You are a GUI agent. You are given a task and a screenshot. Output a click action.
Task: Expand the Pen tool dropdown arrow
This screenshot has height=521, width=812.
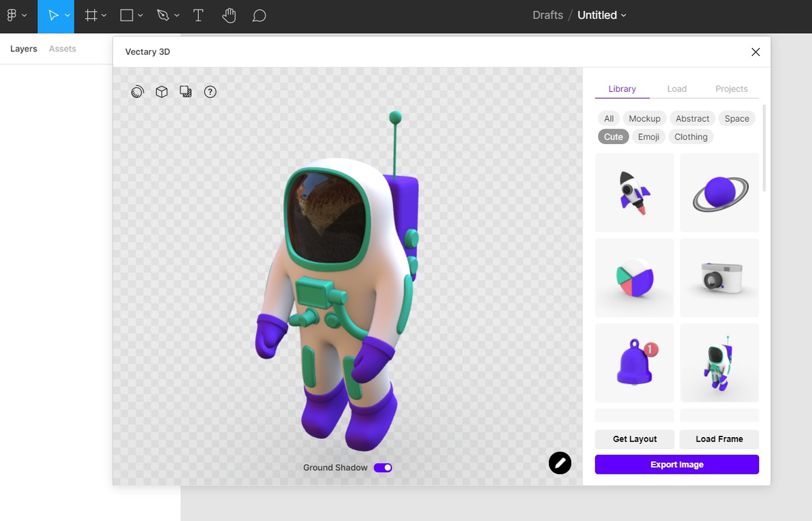(x=177, y=16)
